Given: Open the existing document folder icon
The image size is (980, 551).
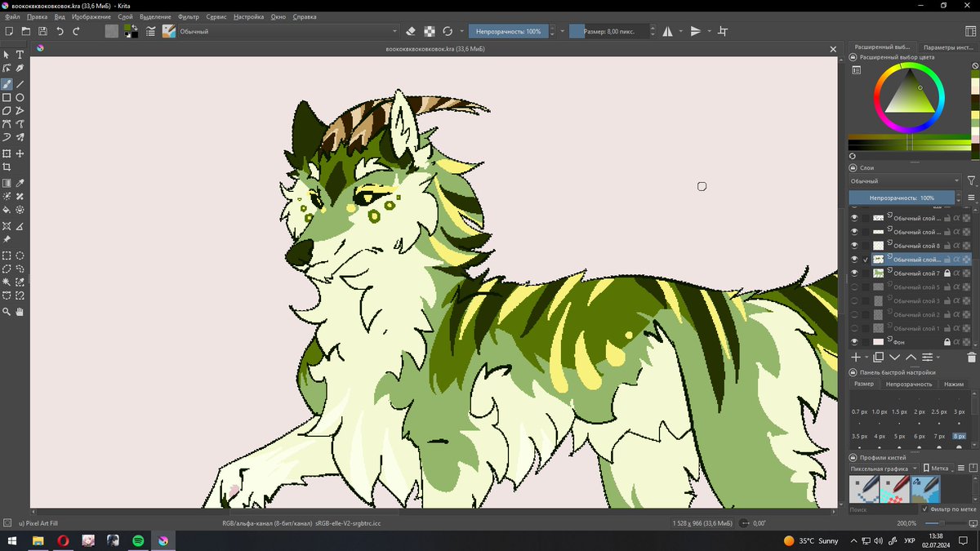Looking at the screenshot, I should click(26, 31).
